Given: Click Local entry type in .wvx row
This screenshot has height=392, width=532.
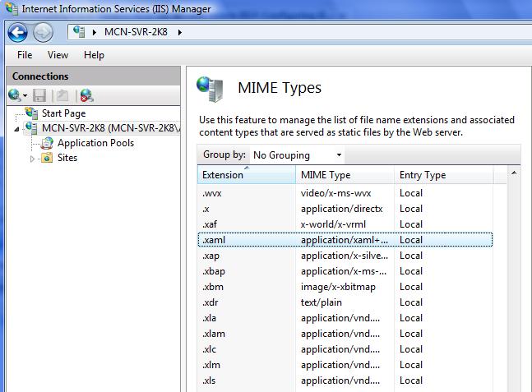Looking at the screenshot, I should [x=411, y=193].
